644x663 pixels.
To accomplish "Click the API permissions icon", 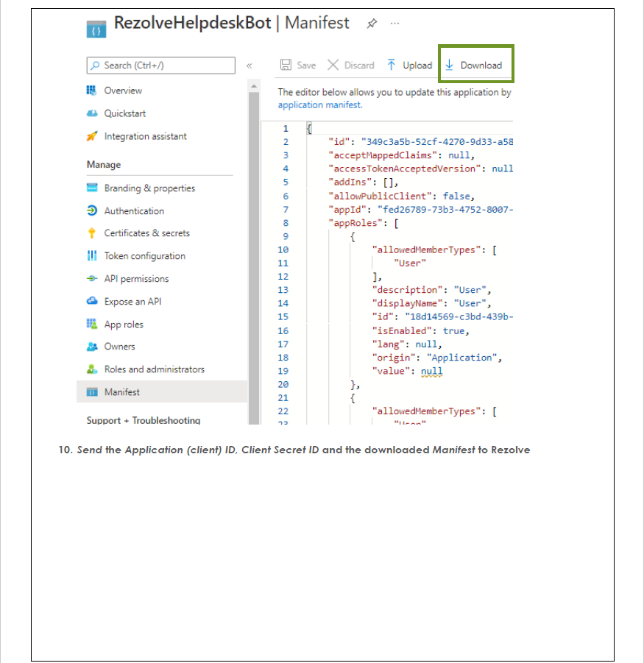I will pos(92,279).
